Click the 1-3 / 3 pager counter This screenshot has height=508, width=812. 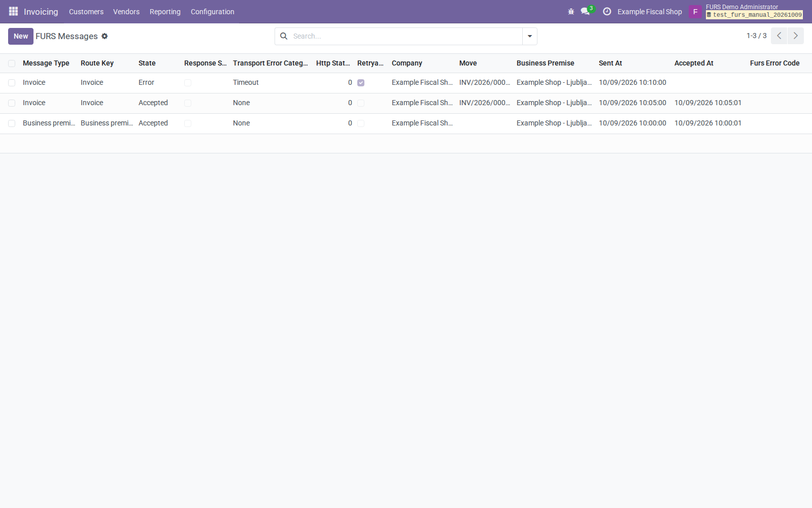757,36
